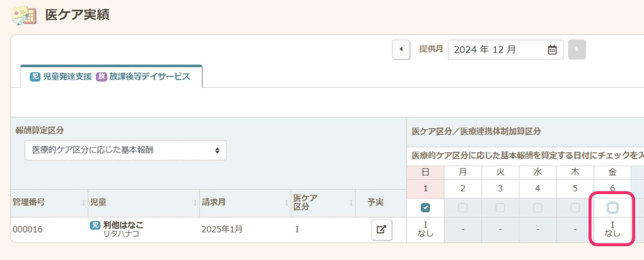This screenshot has width=644, height=260.
Task: Click the next month arrow button
Action: 577,50
